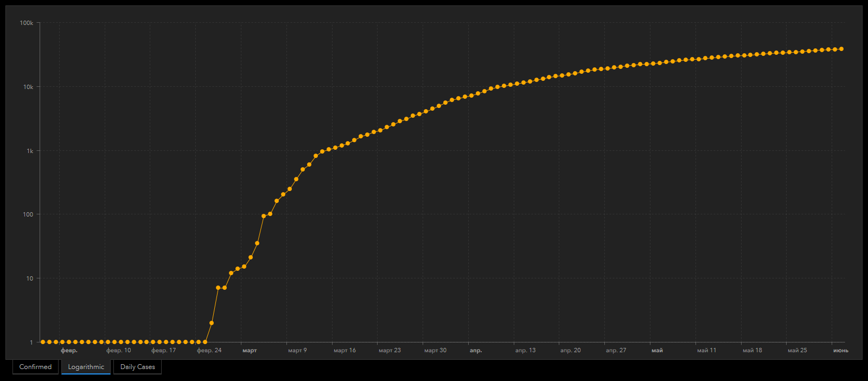Click the 'май 25' axis label

[x=797, y=351]
